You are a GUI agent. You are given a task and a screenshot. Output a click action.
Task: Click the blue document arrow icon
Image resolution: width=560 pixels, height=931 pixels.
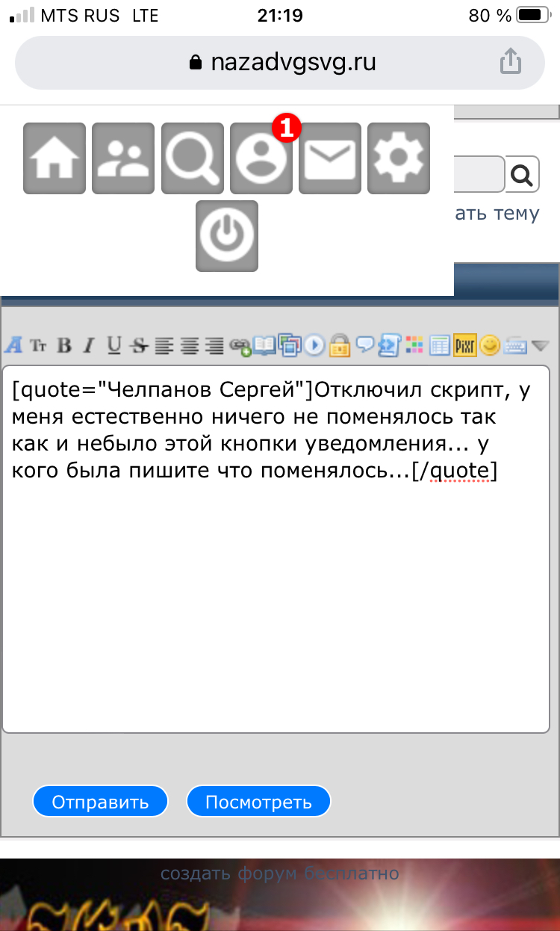coord(390,345)
